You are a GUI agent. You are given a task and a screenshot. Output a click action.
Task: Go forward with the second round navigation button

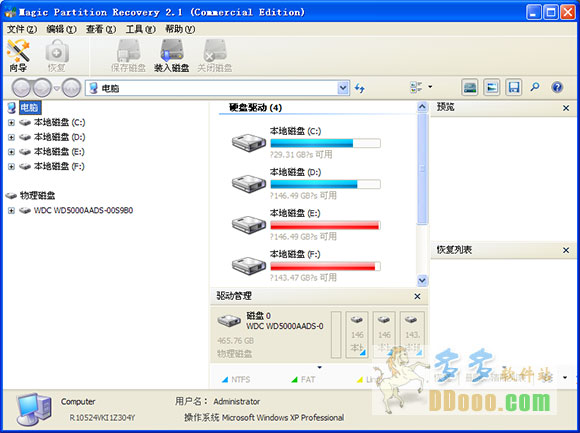pyautogui.click(x=42, y=88)
